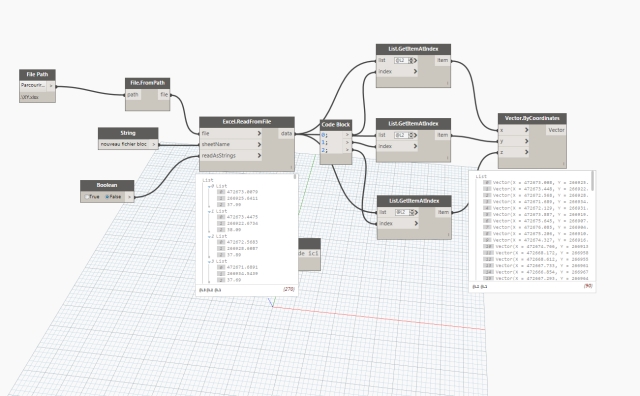Select the File Path node title
The height and width of the screenshot is (396, 640).
tap(37, 74)
